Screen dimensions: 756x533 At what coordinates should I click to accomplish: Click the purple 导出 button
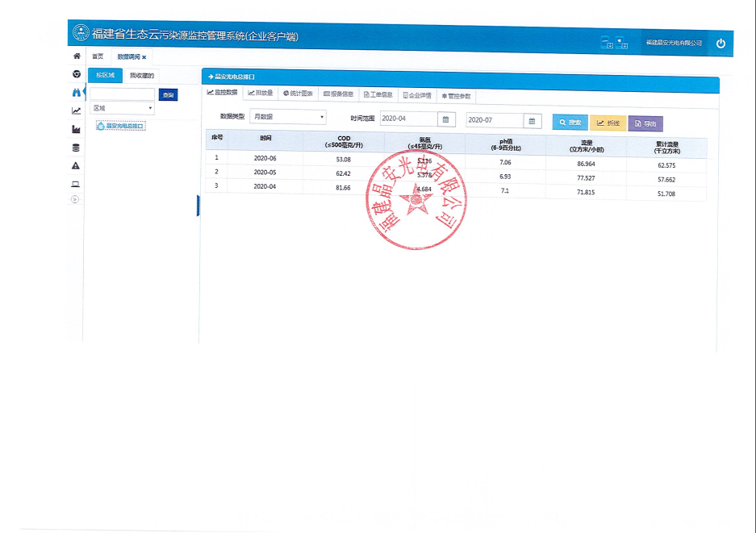tap(645, 123)
